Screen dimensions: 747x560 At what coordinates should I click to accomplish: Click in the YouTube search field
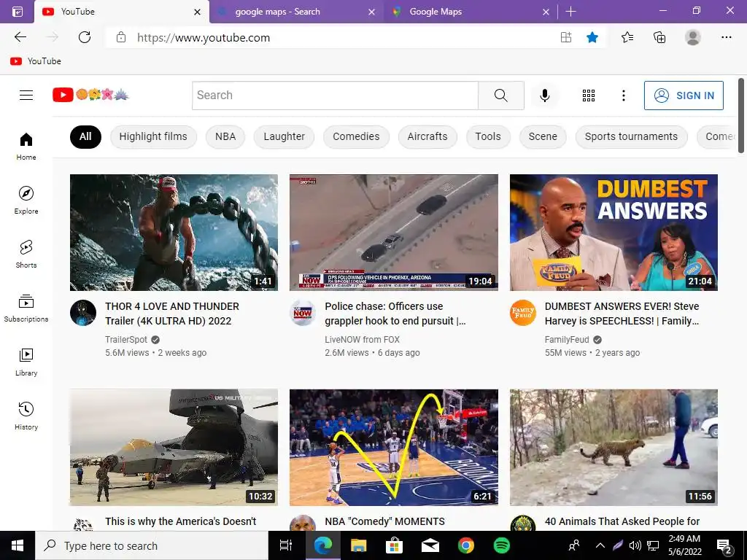pyautogui.click(x=335, y=96)
